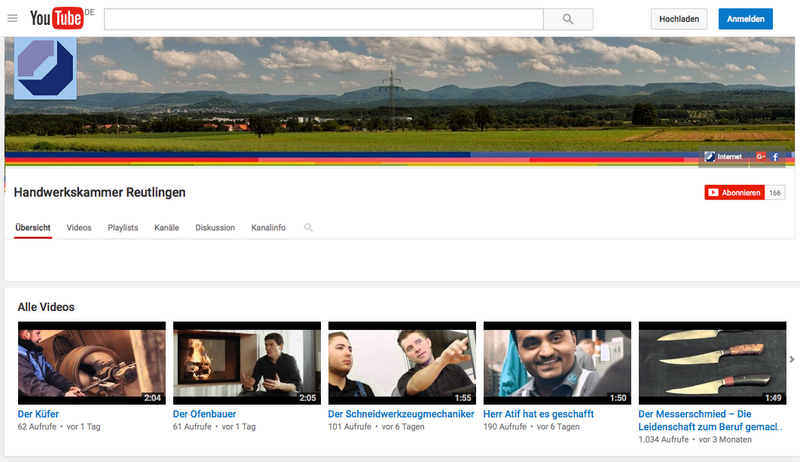Open the Google+ icon on banner
The image size is (800, 462).
[x=761, y=157]
